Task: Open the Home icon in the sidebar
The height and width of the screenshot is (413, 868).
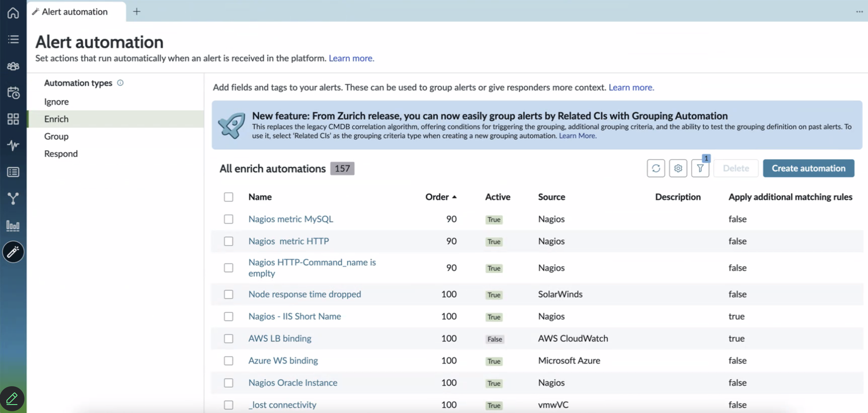Action: 13,13
